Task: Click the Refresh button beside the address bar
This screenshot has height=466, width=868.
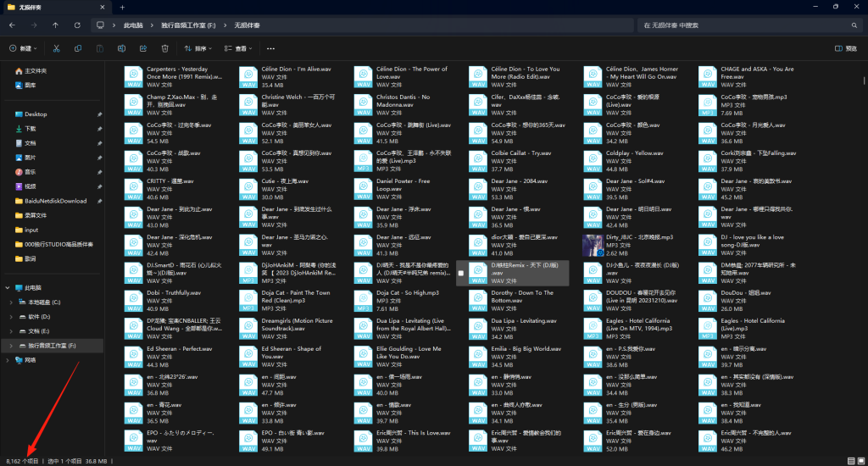Action: click(x=77, y=25)
